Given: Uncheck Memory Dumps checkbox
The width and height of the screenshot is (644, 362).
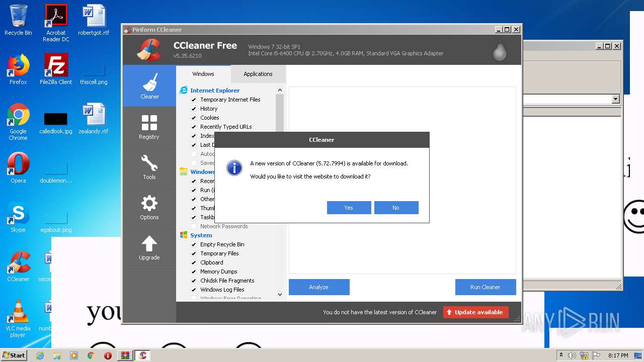Looking at the screenshot, I should tap(194, 271).
